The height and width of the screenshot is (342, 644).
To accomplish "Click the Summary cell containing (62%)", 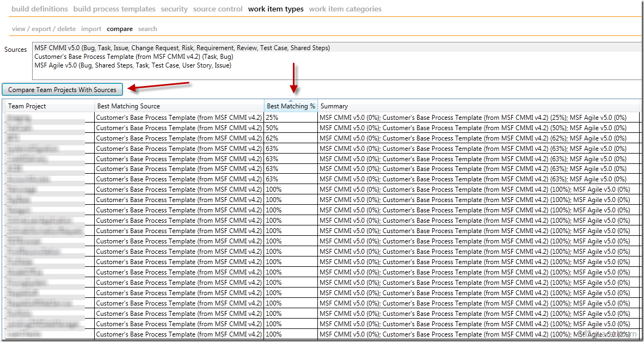I will pyautogui.click(x=479, y=138).
